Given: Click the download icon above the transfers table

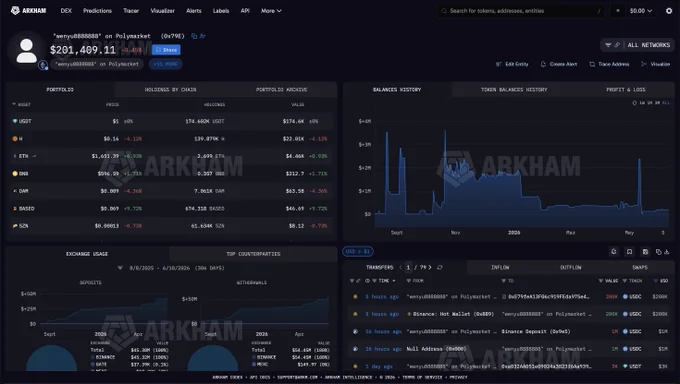Looking at the screenshot, I should tap(667, 252).
